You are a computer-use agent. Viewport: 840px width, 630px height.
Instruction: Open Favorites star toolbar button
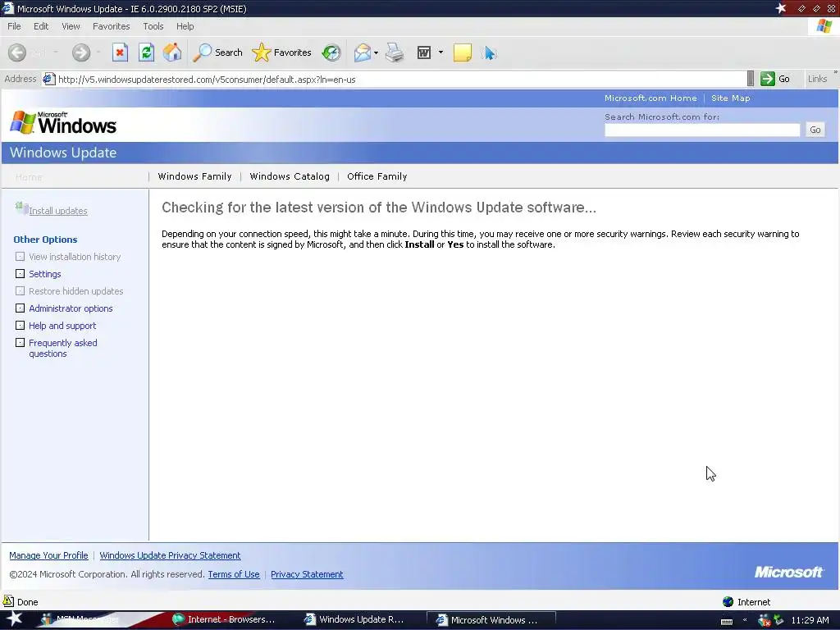click(x=282, y=52)
